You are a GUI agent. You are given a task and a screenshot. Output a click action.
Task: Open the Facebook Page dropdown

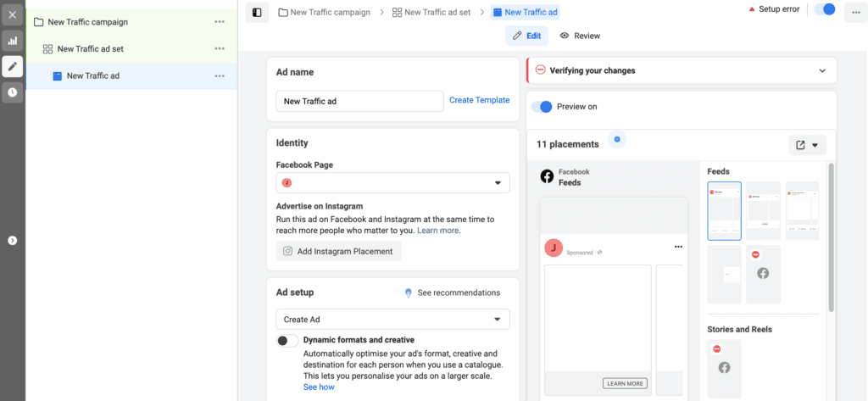coord(392,183)
